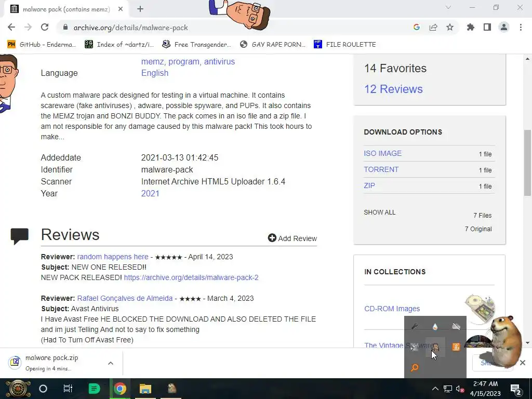Image resolution: width=532 pixels, height=399 pixels.
Task: Click the speech bubble Reviews icon
Action: click(19, 236)
